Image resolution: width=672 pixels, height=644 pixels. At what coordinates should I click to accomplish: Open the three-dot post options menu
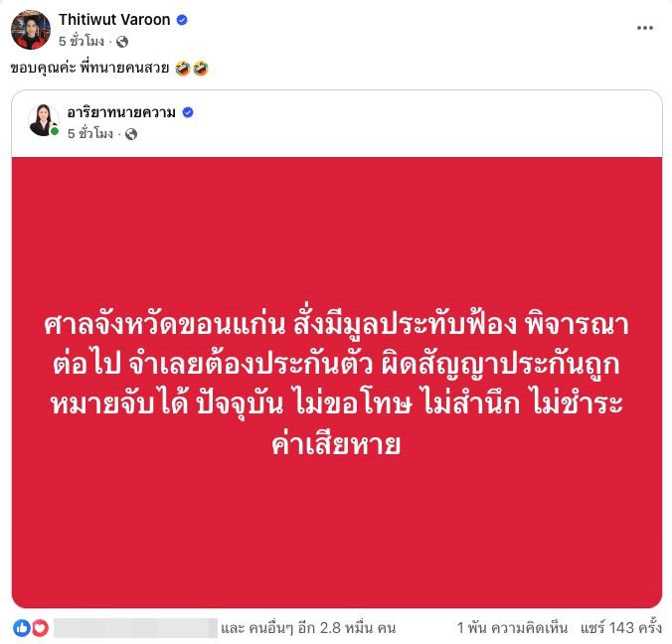(644, 28)
